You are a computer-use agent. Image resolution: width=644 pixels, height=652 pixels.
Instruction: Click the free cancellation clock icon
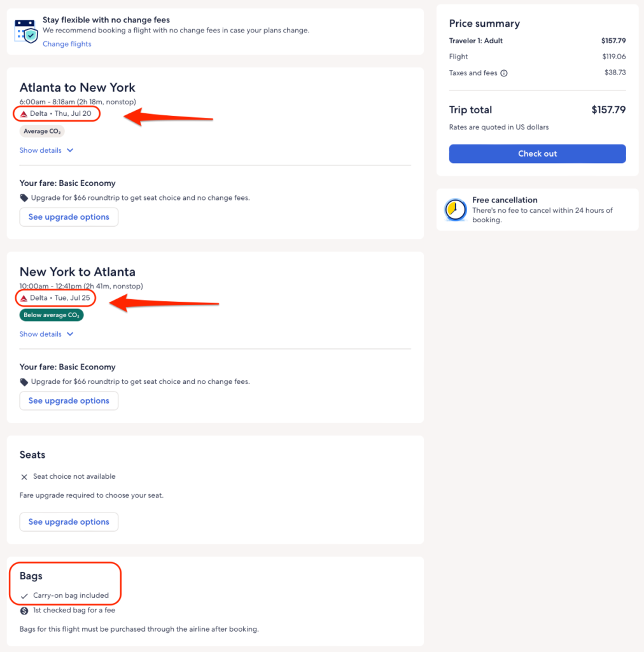pos(455,210)
